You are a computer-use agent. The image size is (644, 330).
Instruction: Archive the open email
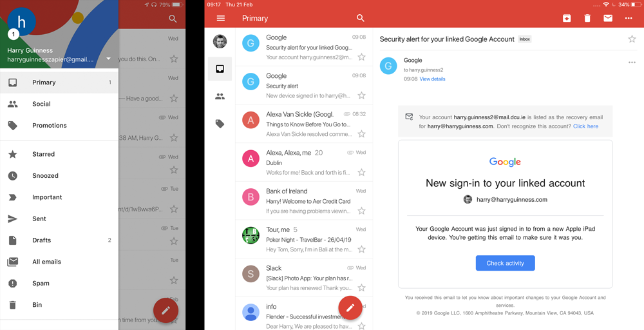(567, 18)
